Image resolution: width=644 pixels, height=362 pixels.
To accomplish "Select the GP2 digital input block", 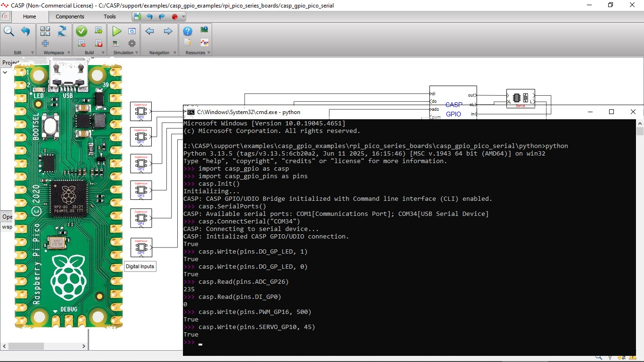I will pyautogui.click(x=141, y=164).
